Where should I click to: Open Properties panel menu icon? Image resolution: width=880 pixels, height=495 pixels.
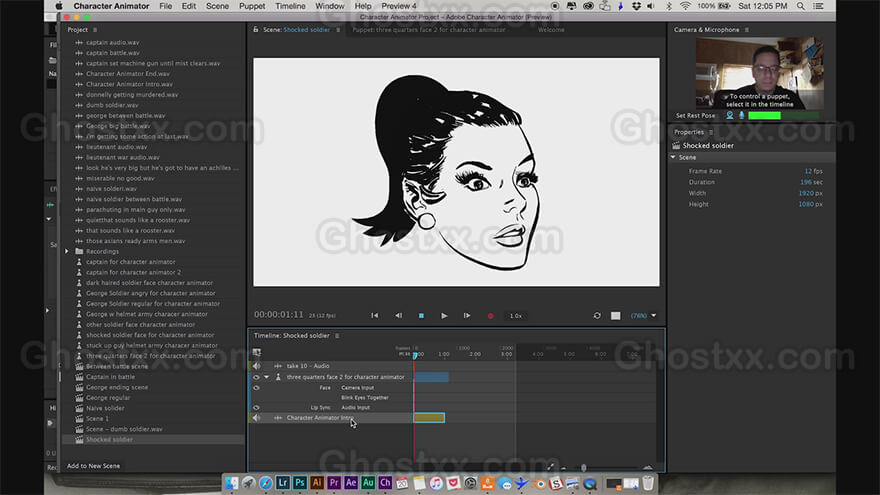(x=711, y=132)
